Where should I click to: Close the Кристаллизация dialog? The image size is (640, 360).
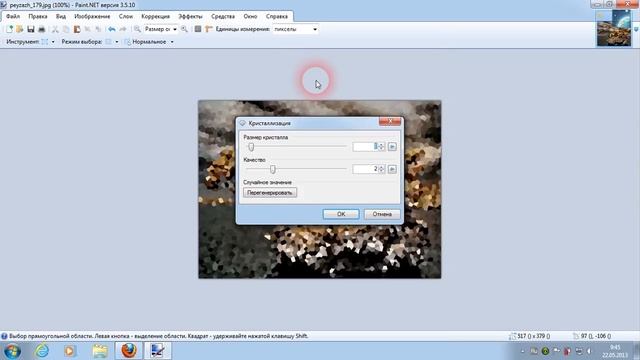coord(390,121)
